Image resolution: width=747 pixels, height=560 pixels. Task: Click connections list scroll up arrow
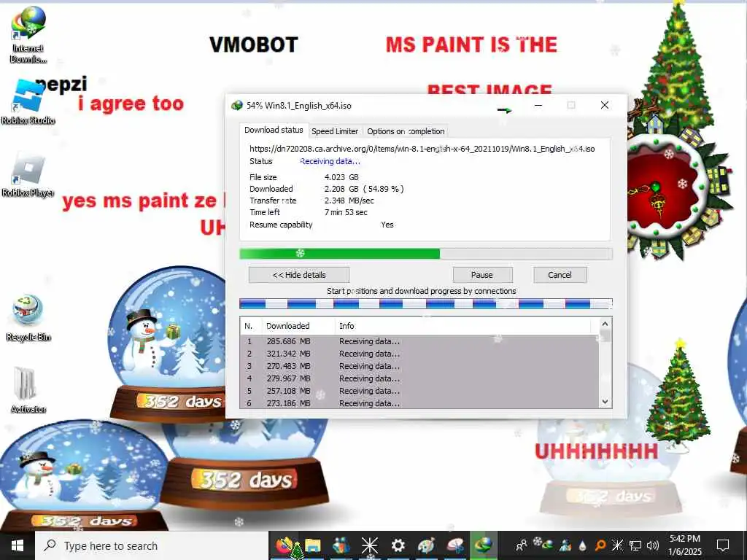(605, 324)
